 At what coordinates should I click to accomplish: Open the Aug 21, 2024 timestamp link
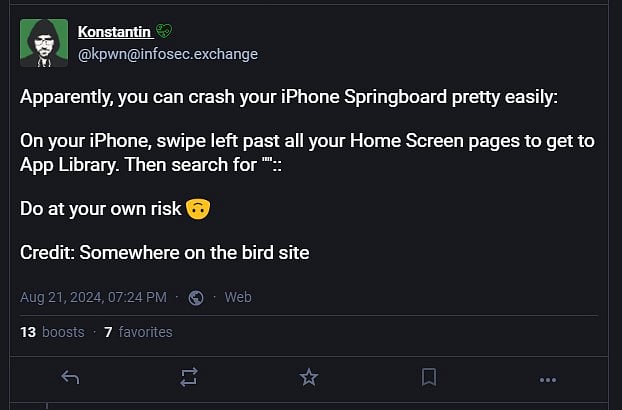(93, 297)
